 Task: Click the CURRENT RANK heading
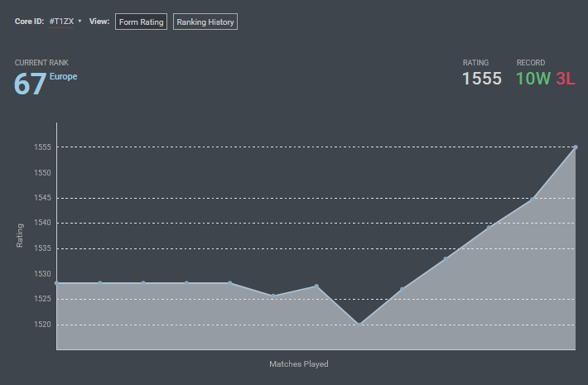pyautogui.click(x=41, y=63)
